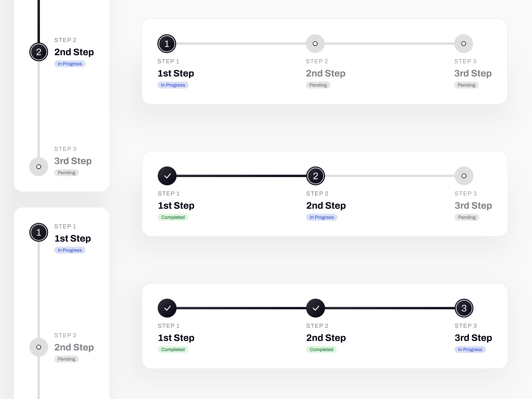Select number 1 circle in the horizontal stepper
The image size is (532, 399).
(167, 44)
